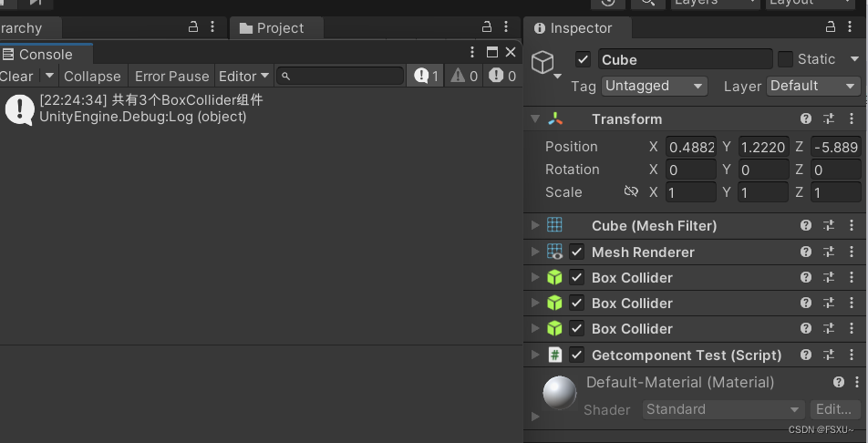868x443 pixels.
Task: Open Getcomponent Test script help icon
Action: click(x=806, y=355)
